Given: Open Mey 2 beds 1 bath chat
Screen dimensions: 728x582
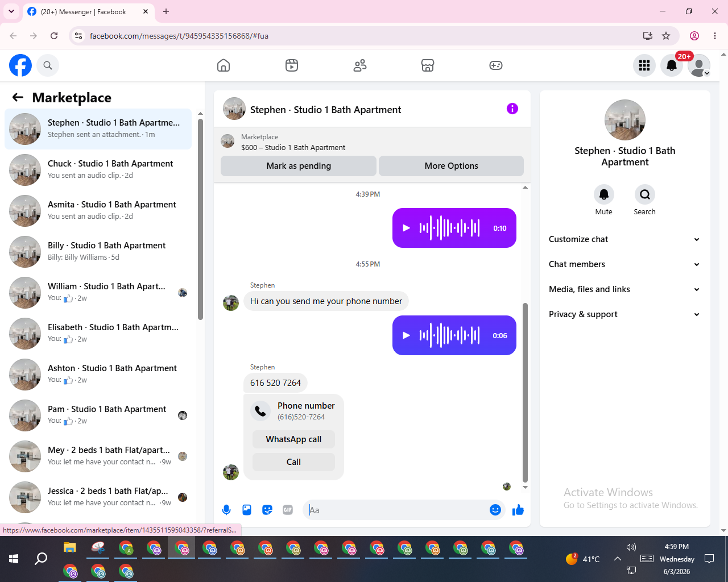Looking at the screenshot, I should (98, 456).
